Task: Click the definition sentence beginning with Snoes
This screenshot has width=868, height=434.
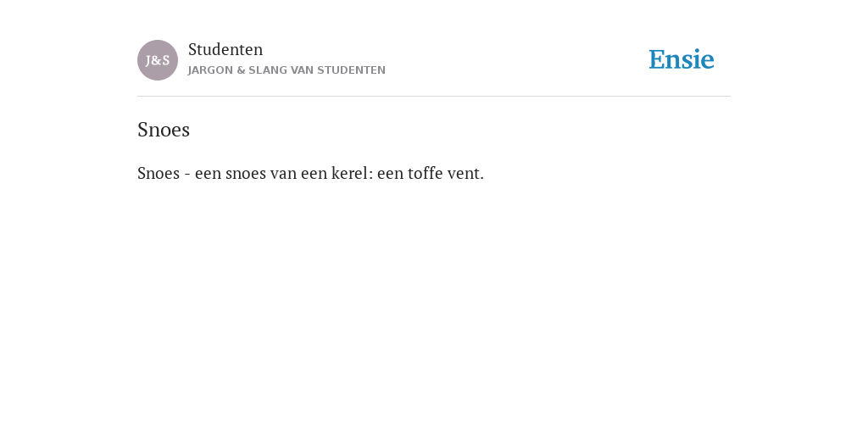Action: [x=310, y=173]
